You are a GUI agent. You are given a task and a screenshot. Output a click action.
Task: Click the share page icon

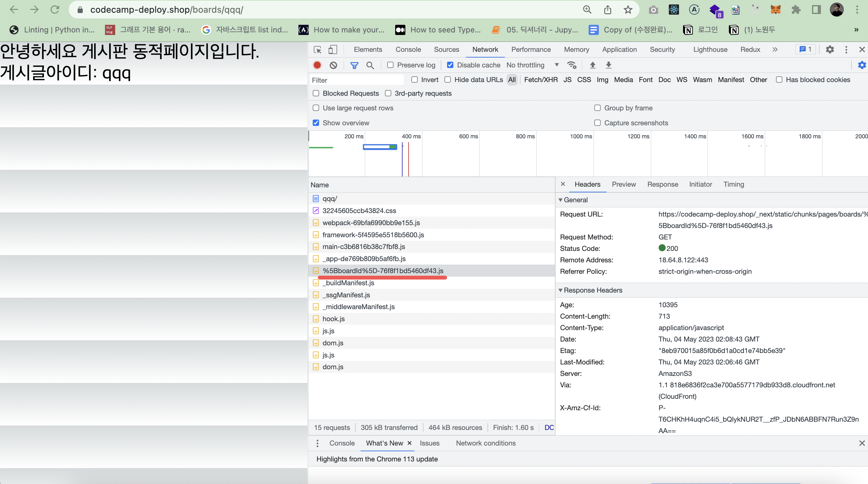click(607, 10)
